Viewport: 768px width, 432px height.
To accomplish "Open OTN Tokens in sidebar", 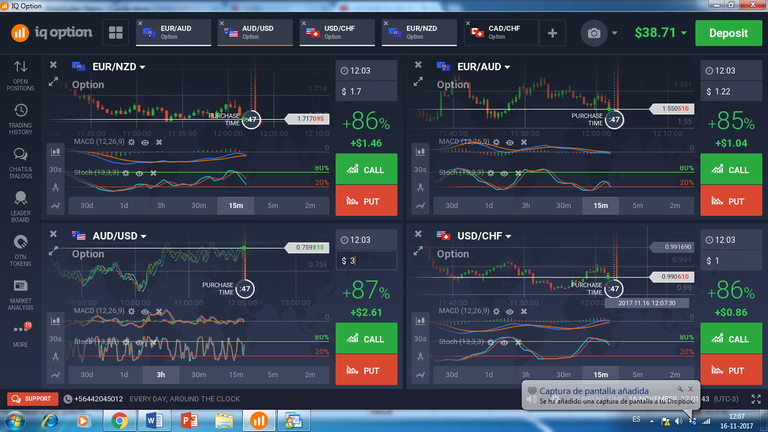I will (21, 251).
